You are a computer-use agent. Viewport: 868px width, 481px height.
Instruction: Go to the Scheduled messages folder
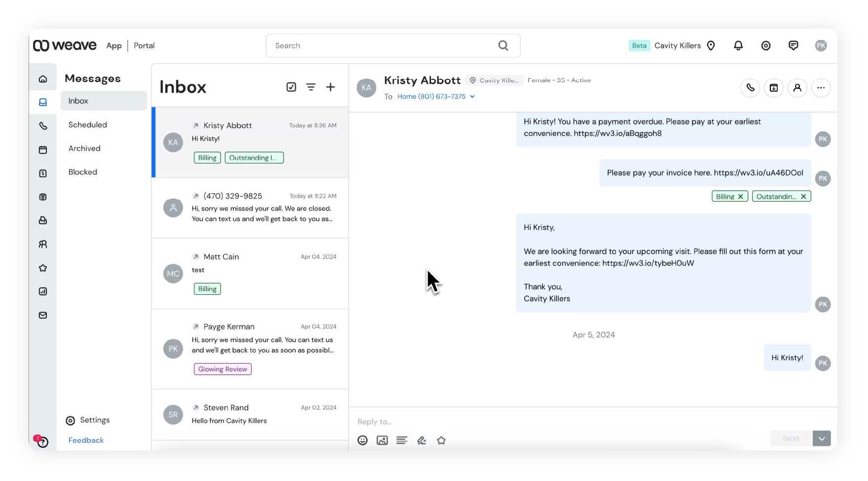pyautogui.click(x=88, y=125)
